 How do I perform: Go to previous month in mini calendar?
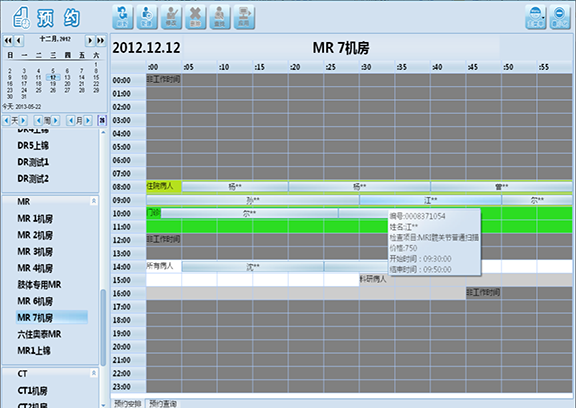pyautogui.click(x=19, y=40)
